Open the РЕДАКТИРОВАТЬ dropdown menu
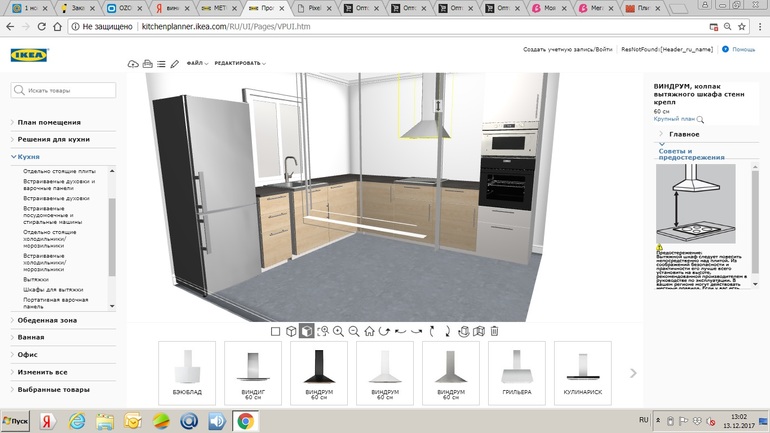 pyautogui.click(x=239, y=63)
